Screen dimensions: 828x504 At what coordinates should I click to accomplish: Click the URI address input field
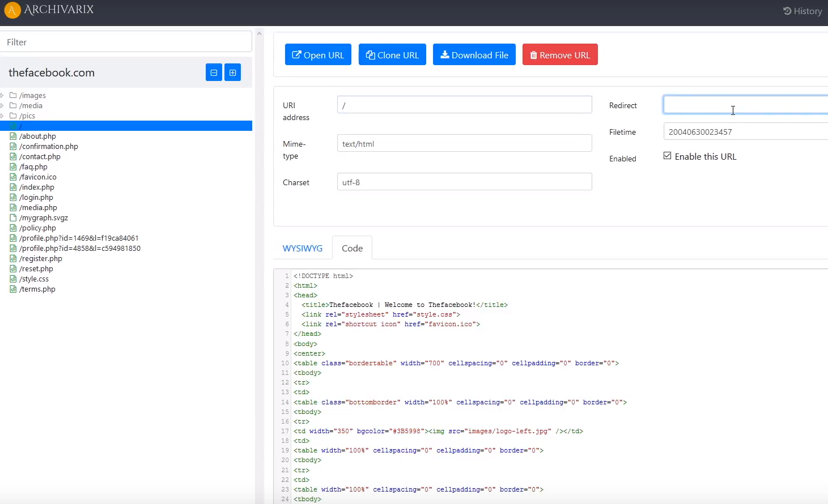(465, 105)
